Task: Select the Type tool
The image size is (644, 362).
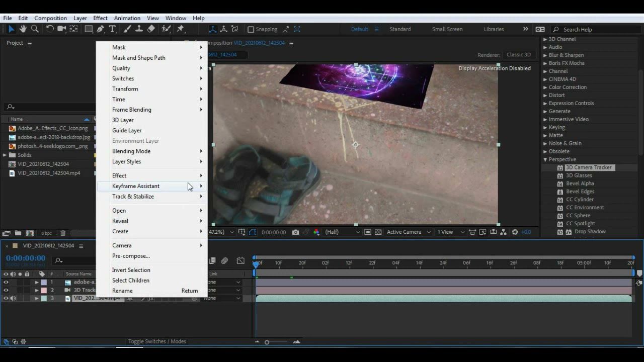Action: tap(112, 29)
